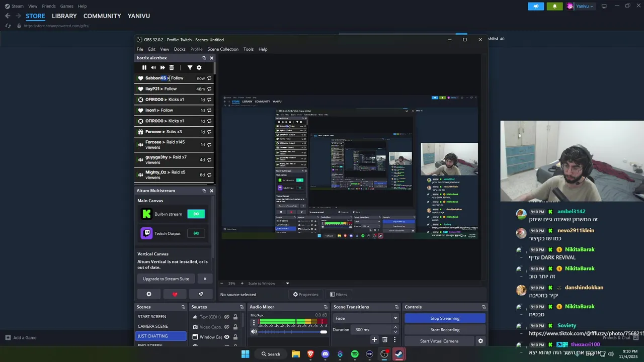
Task: Show the Text (GDI+) source
Action: tap(227, 317)
